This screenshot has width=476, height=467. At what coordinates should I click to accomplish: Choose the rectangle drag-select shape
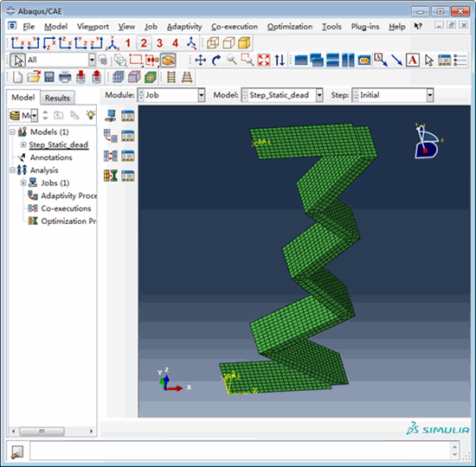point(136,60)
